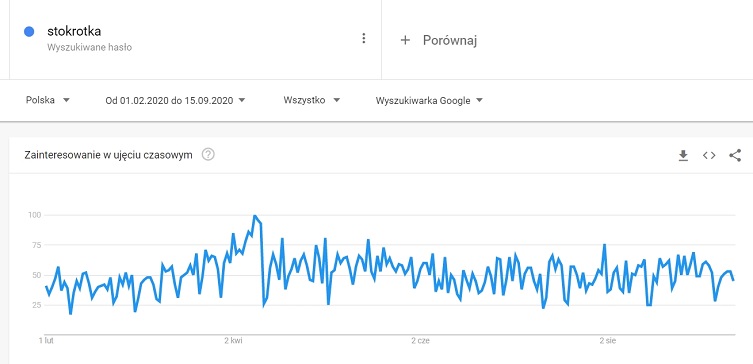This screenshot has width=753, height=364.
Task: Click the share icon on the chart
Action: pyautogui.click(x=735, y=155)
